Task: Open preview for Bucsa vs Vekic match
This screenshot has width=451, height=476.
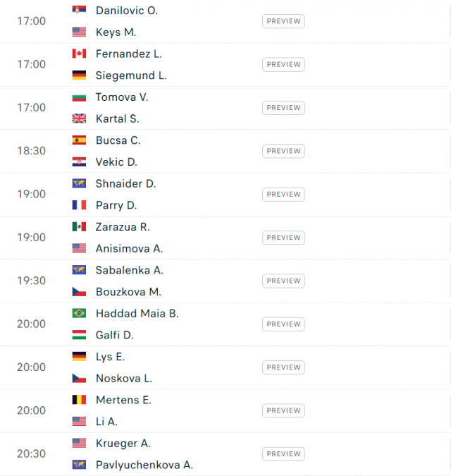Action: click(x=283, y=151)
